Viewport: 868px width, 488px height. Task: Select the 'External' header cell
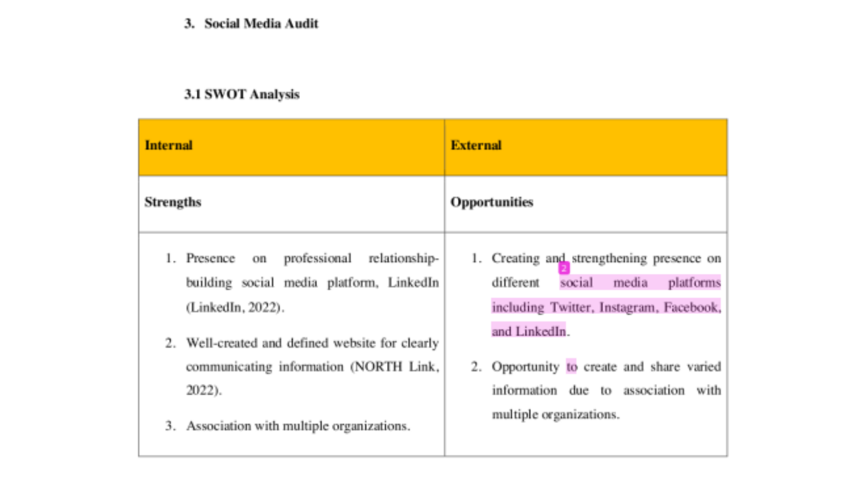click(586, 147)
